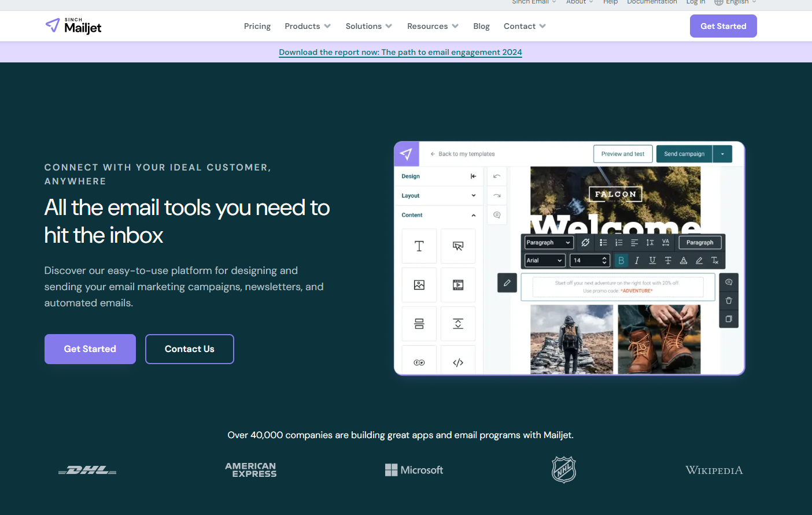812x515 pixels.
Task: Click the hero Get Started button
Action: tap(90, 349)
